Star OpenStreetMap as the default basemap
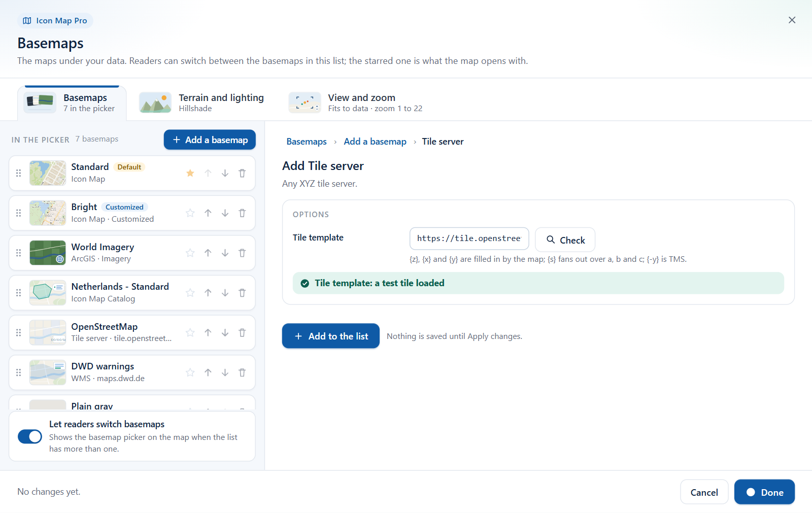Image resolution: width=812 pixels, height=513 pixels. coord(190,332)
